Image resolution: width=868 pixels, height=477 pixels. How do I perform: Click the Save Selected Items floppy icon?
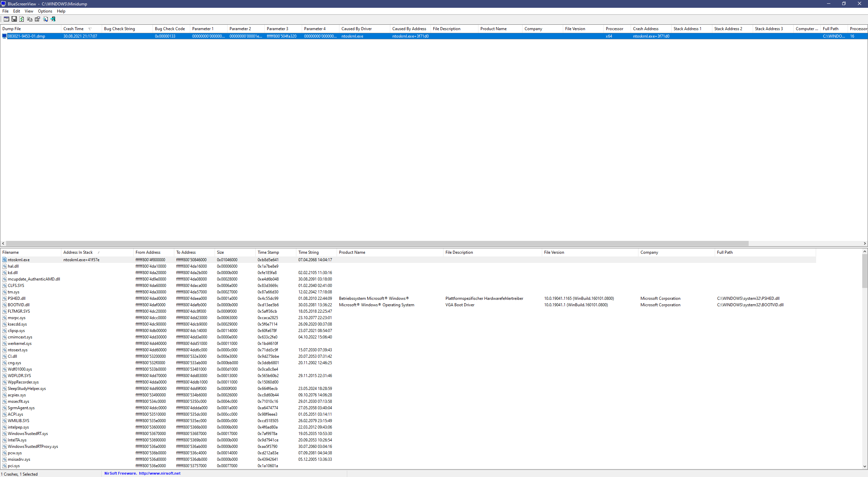click(14, 19)
